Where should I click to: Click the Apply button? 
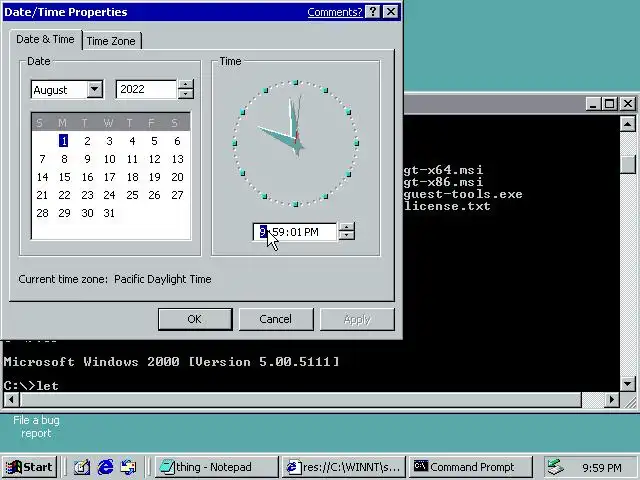pos(357,319)
